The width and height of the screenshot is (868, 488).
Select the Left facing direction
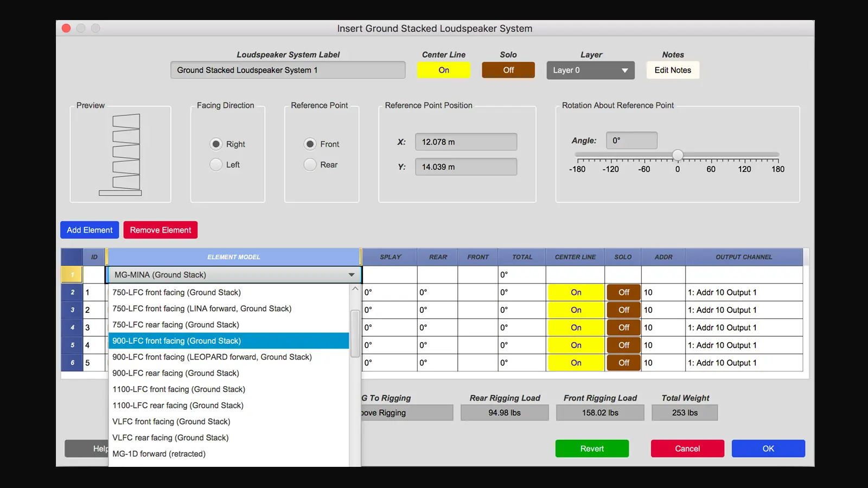pyautogui.click(x=216, y=164)
